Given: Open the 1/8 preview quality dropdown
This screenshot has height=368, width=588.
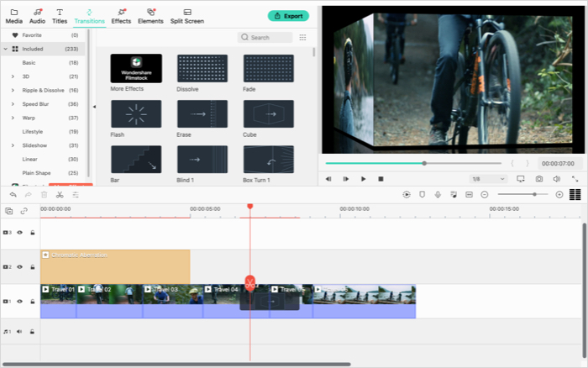Looking at the screenshot, I should coord(488,179).
